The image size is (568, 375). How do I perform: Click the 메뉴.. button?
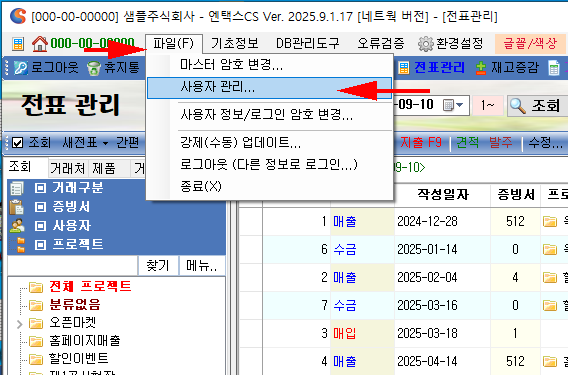(201, 266)
